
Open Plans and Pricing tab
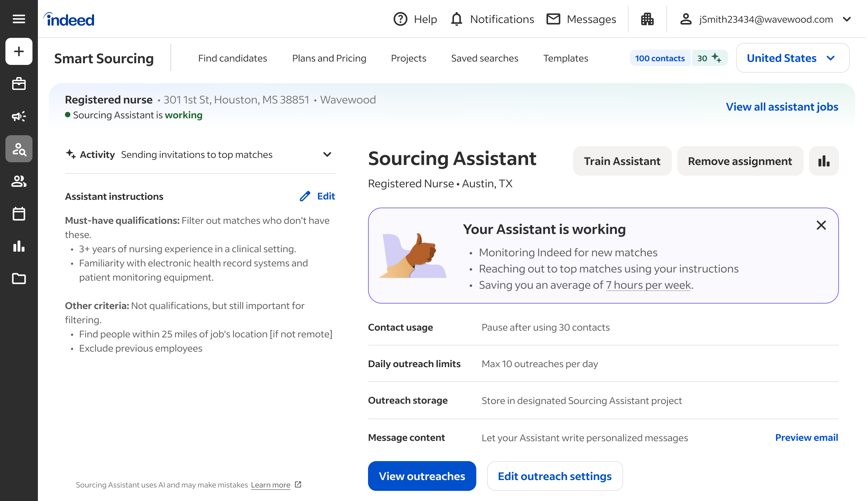pos(329,58)
